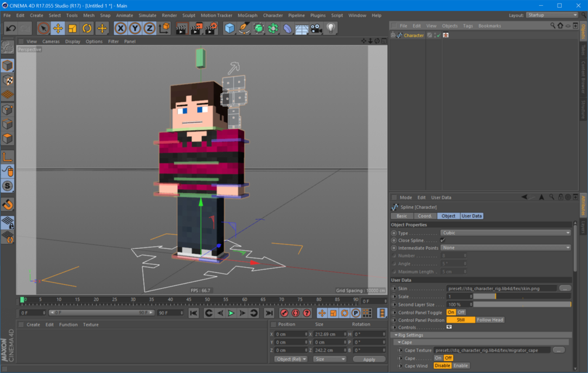Screen dimensions: 588x373
Task: Open the Layout Startup dropdown
Action: click(x=552, y=15)
